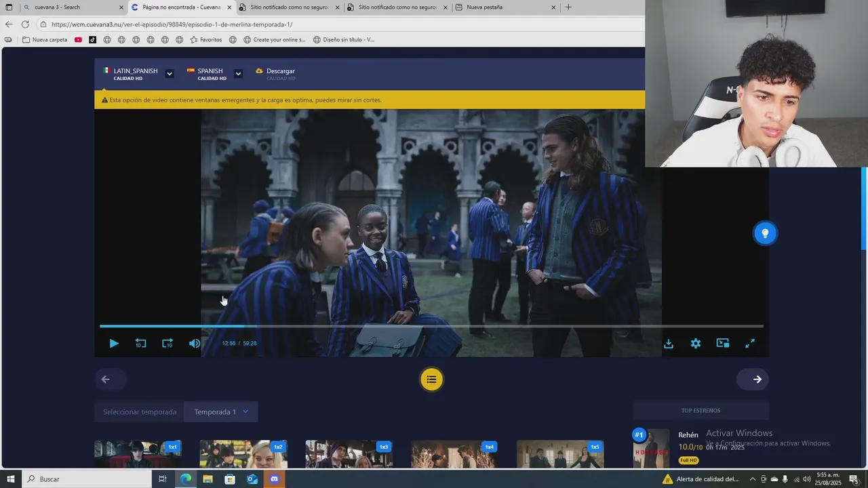Open the 'Alerta de calidad del...' taskbar widget
This screenshot has width=868, height=488.
click(x=701, y=479)
